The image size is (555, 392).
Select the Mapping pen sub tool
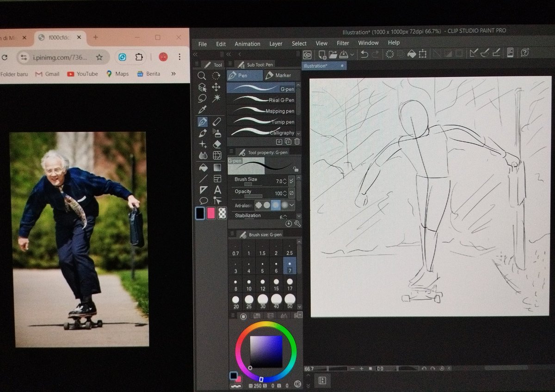(261, 110)
